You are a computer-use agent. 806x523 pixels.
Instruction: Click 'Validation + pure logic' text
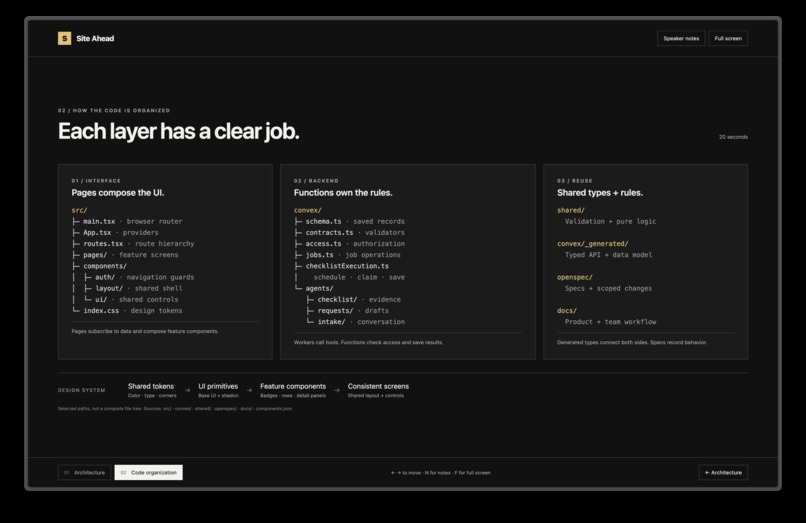610,221
